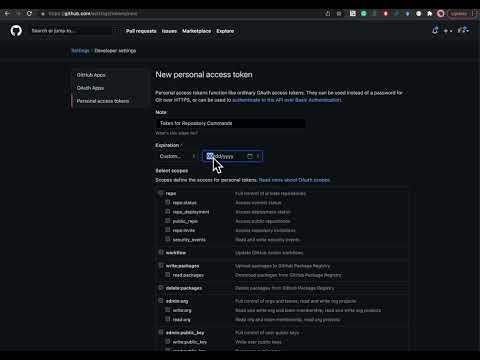
Task: Select Personal access tokens in the sidebar
Action: click(103, 101)
